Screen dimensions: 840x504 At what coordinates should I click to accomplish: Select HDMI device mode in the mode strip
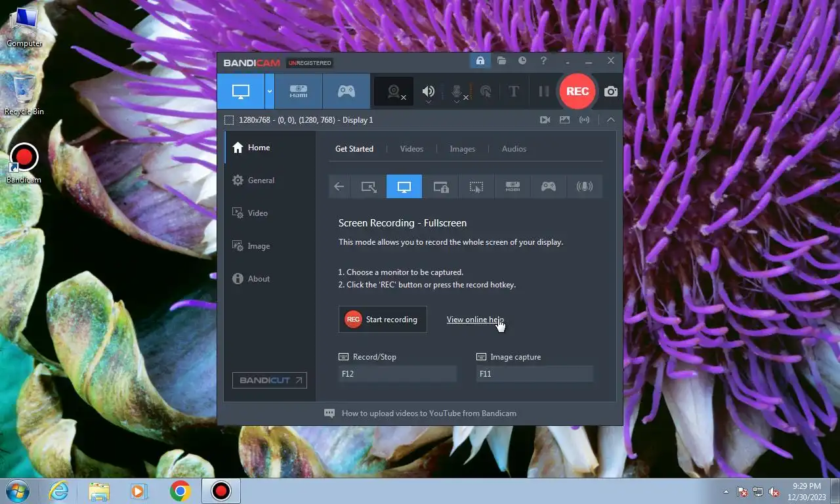(x=513, y=187)
